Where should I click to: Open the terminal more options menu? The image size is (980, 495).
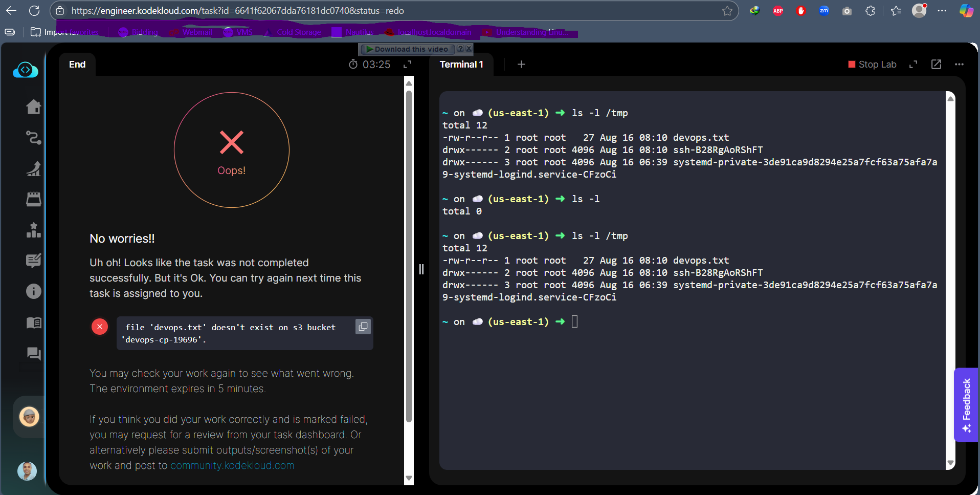pos(959,64)
